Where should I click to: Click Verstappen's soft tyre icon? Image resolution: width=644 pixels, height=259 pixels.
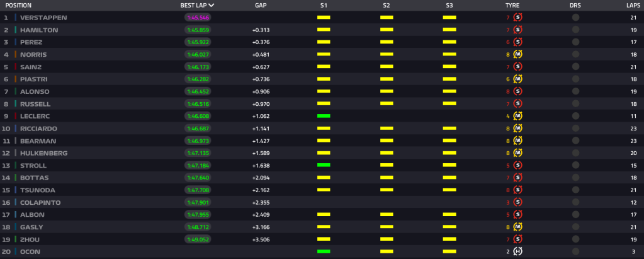(518, 18)
